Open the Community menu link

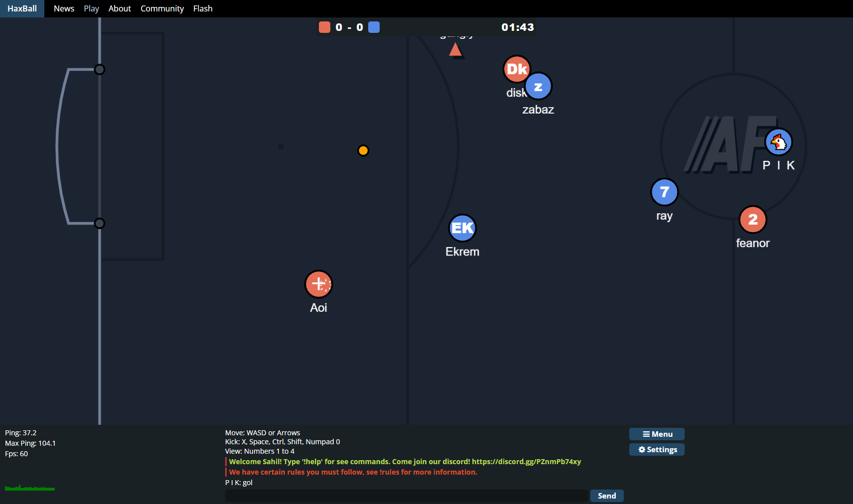pos(162,8)
